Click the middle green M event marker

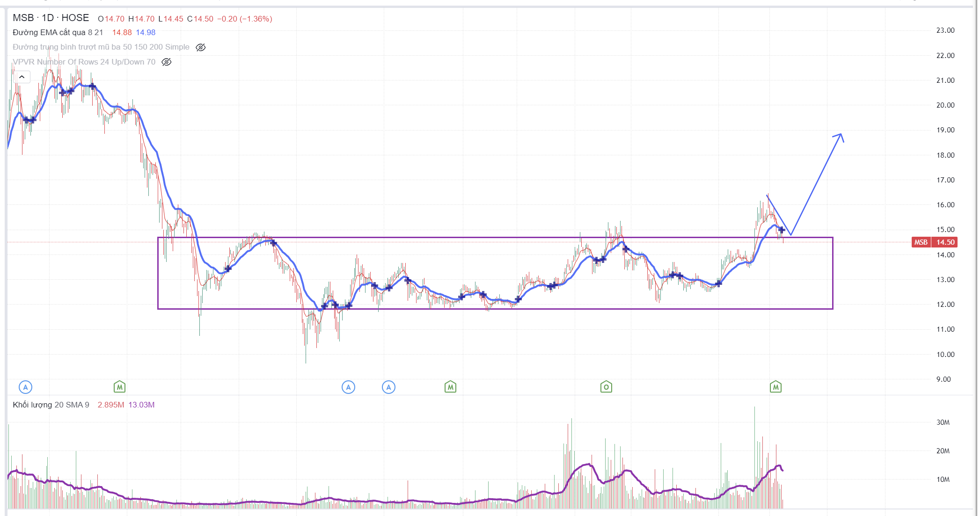pyautogui.click(x=450, y=387)
